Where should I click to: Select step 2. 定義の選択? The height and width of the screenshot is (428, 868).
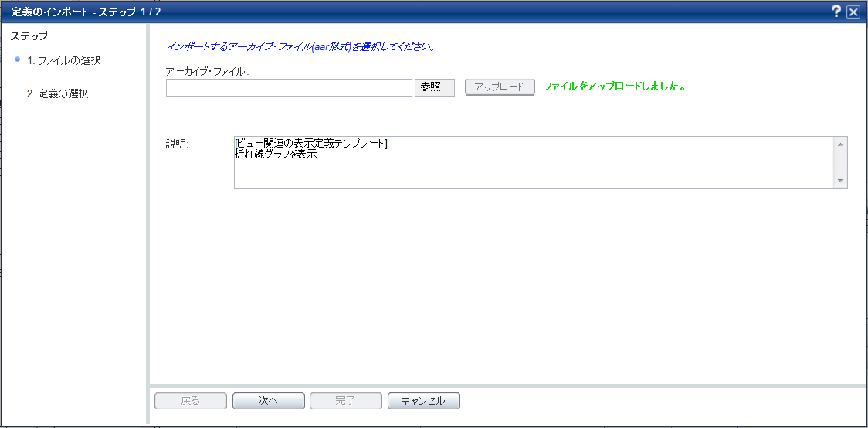[58, 93]
